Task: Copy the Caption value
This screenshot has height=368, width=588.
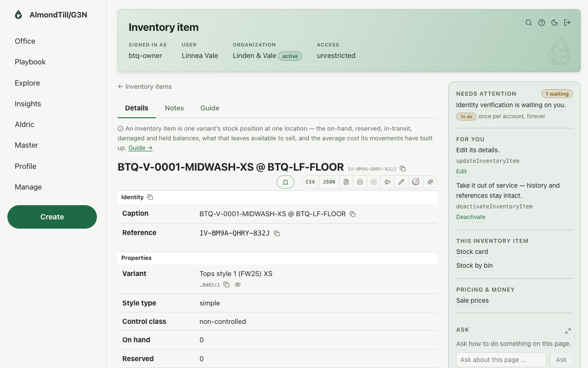Action: click(x=353, y=214)
